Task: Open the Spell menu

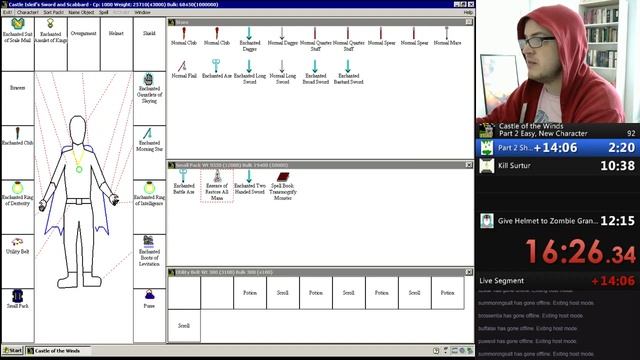Action: [x=104, y=12]
